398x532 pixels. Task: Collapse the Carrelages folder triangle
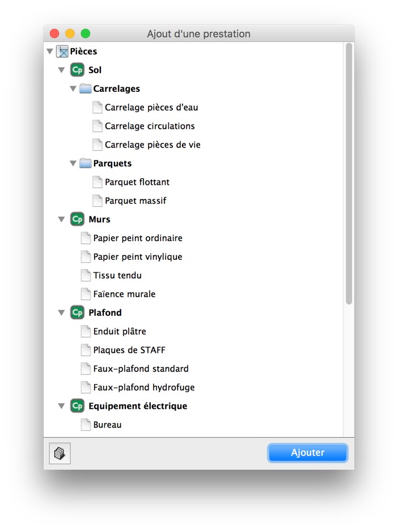(x=73, y=89)
